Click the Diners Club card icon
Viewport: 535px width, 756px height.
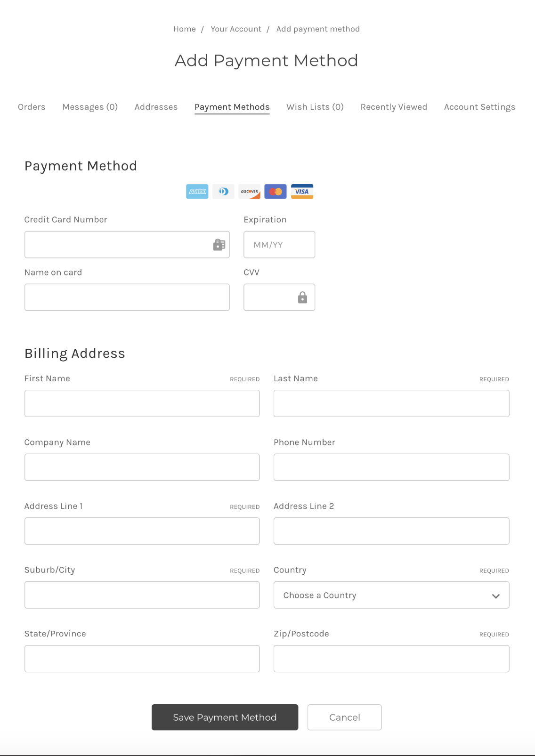click(223, 191)
